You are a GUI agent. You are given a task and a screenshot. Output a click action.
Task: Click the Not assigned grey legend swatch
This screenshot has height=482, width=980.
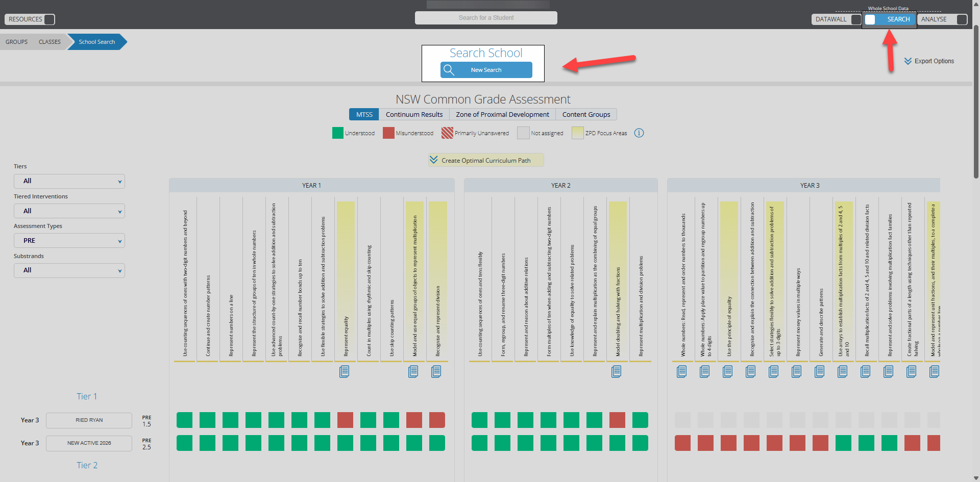(523, 133)
